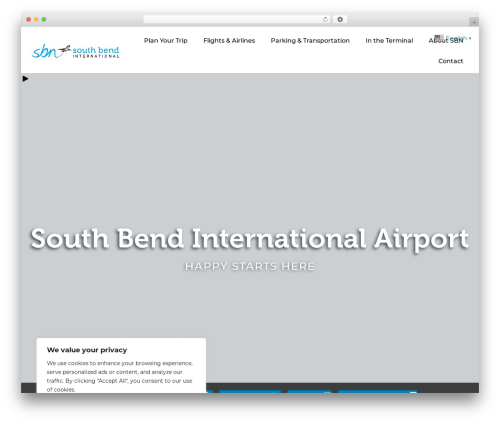Open the In the Terminal menu
This screenshot has width=500, height=423.
[389, 40]
